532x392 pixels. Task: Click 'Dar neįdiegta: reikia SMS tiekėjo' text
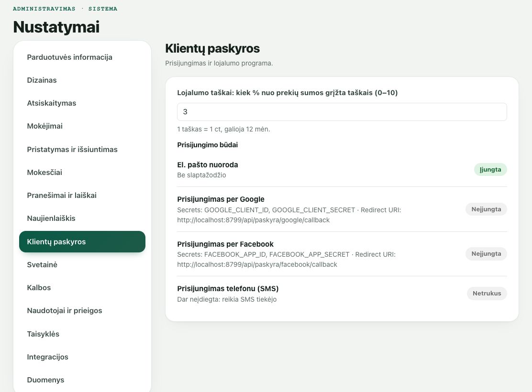(x=227, y=299)
